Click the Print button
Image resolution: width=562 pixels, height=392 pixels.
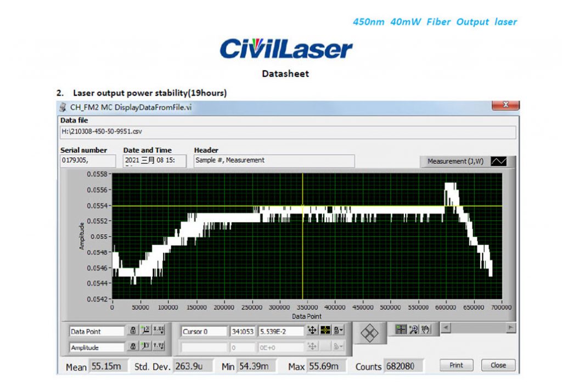(x=456, y=365)
